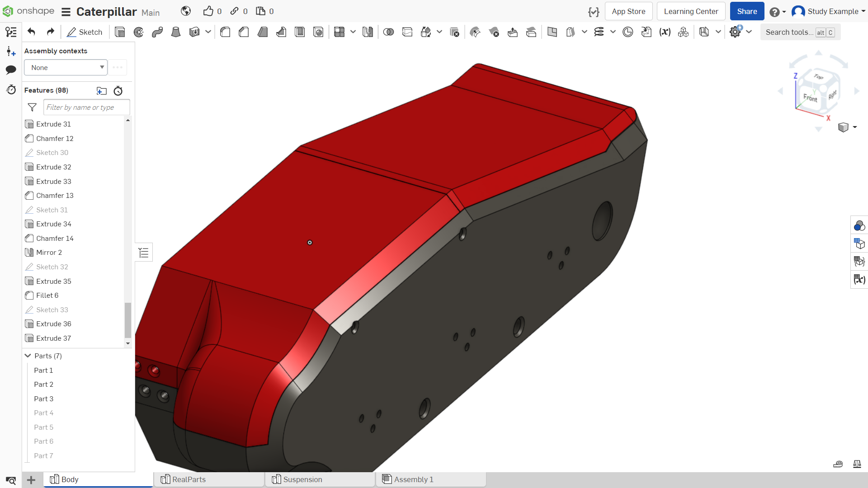This screenshot has height=488, width=868.
Task: Open the App Store
Action: (x=628, y=11)
